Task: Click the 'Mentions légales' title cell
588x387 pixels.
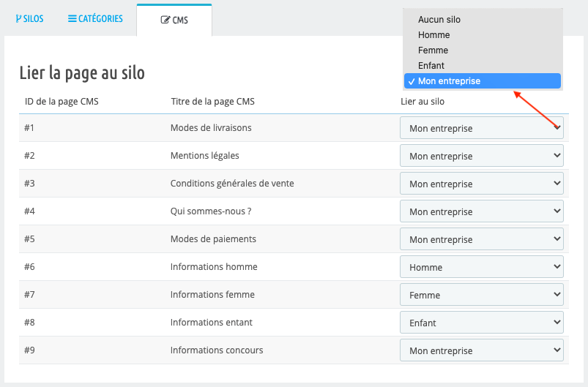Action: 205,156
